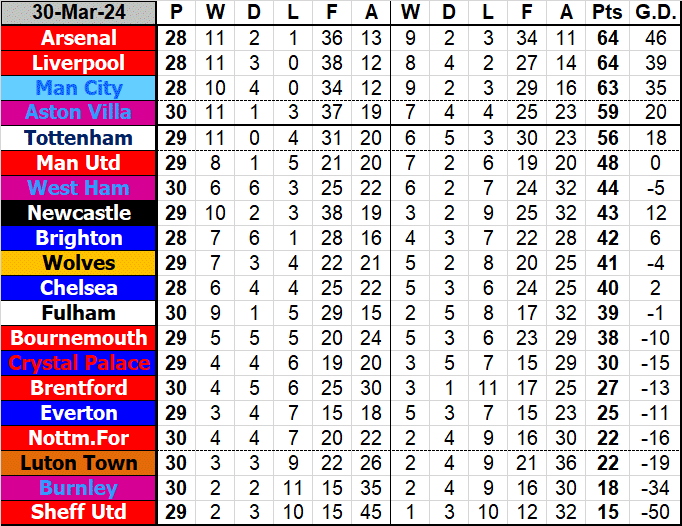This screenshot has height=526, width=682.
Task: Click the Chelsea team name
Action: (79, 288)
